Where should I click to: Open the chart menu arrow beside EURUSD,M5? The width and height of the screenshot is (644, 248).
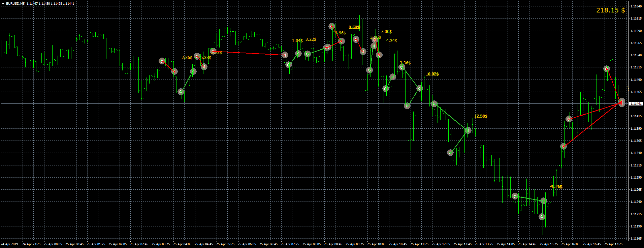click(3, 4)
